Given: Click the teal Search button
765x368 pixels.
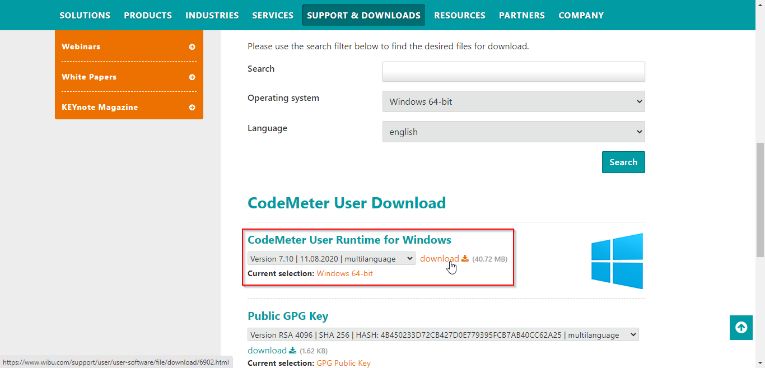Looking at the screenshot, I should (623, 162).
